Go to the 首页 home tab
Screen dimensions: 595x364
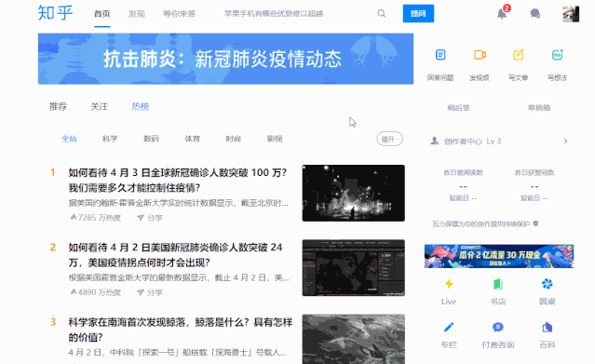point(102,14)
